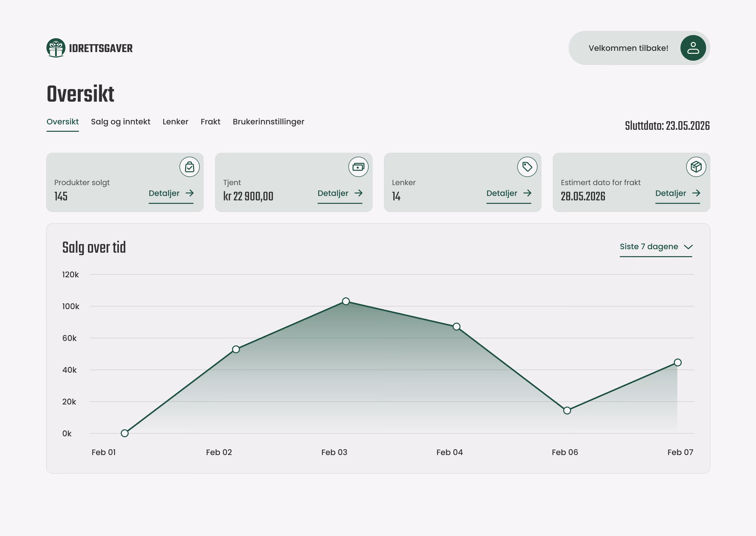Open the Lenker tab
The width and height of the screenshot is (756, 536).
[x=175, y=122]
